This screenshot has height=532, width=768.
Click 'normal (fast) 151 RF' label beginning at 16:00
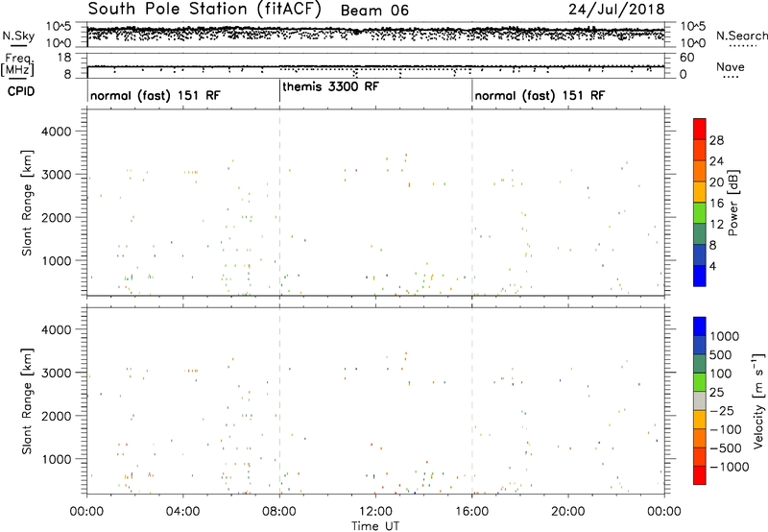540,95
